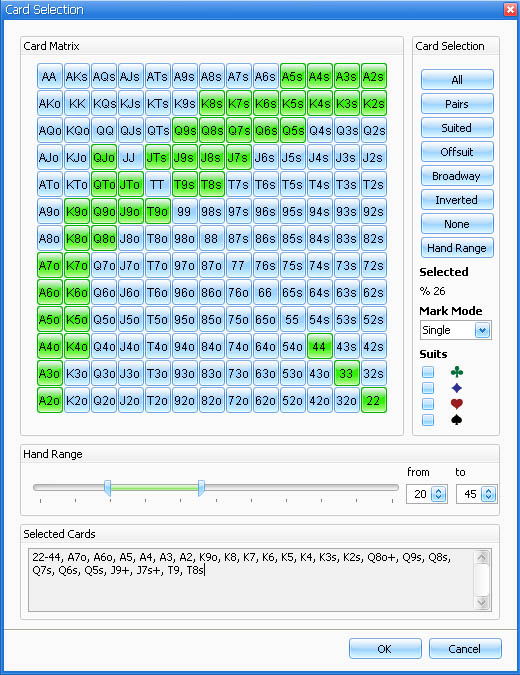The image size is (520, 675).
Task: Check the hearts suit checkbox
Action: point(427,404)
